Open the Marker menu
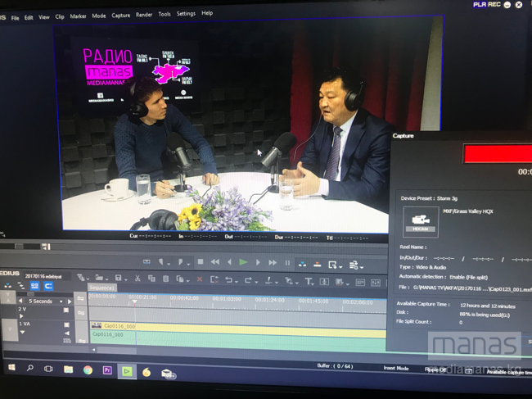Image resolution: width=532 pixels, height=399 pixels. tap(78, 16)
